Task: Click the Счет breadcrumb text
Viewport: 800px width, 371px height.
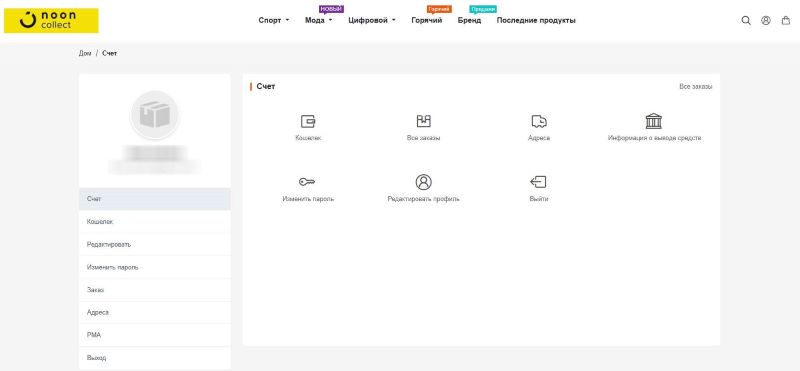Action: pyautogui.click(x=109, y=53)
